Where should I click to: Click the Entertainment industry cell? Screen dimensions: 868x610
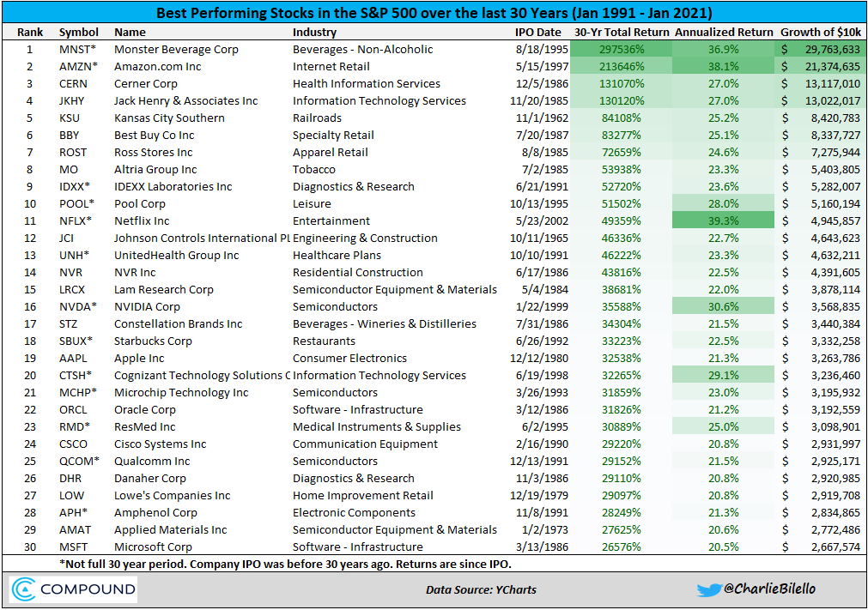click(x=331, y=220)
